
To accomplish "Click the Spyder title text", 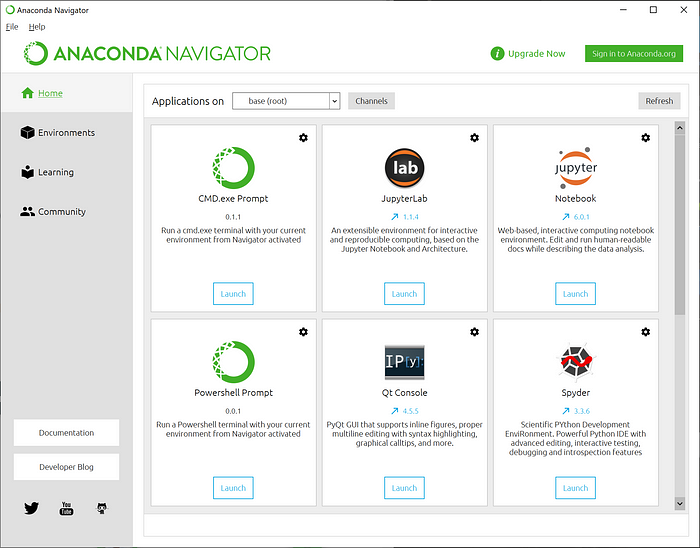I will tap(575, 393).
